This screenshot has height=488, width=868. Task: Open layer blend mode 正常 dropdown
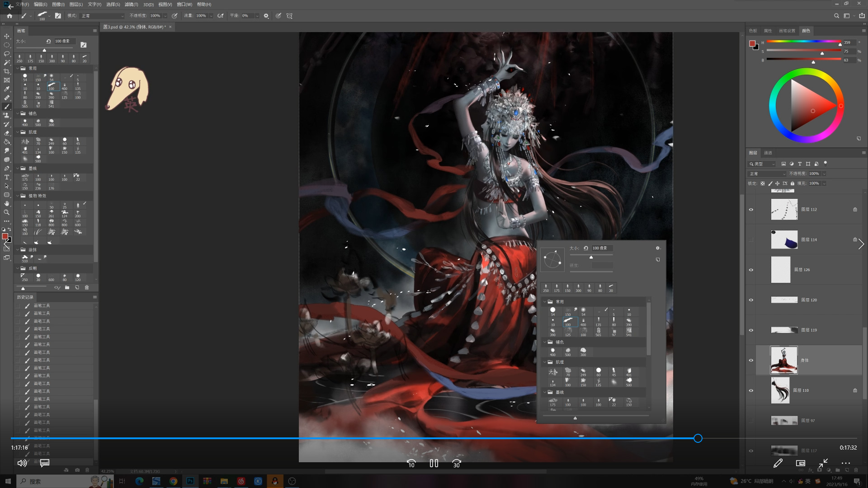point(768,174)
